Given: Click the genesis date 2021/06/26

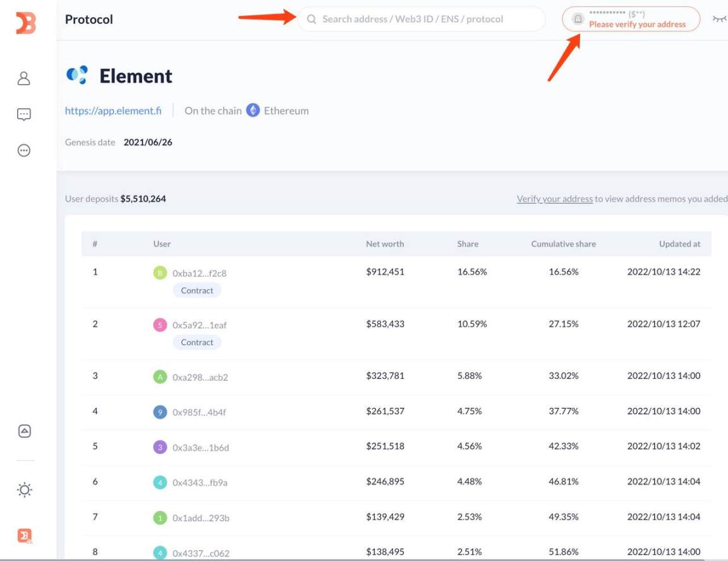Looking at the screenshot, I should (x=148, y=142).
